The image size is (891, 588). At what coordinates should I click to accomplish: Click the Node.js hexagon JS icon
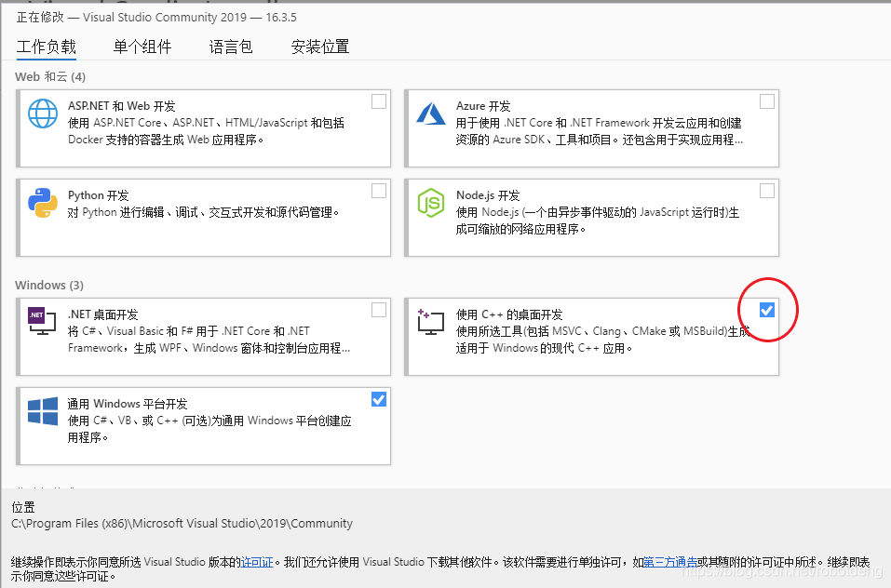tap(431, 204)
